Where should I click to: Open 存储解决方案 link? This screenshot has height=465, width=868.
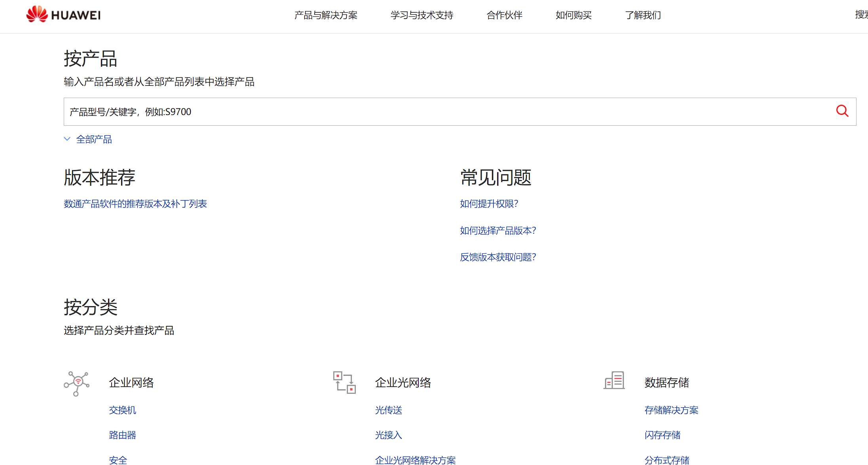[672, 410]
